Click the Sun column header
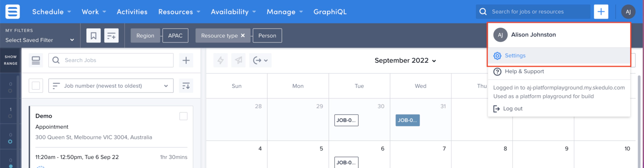 pyautogui.click(x=237, y=86)
